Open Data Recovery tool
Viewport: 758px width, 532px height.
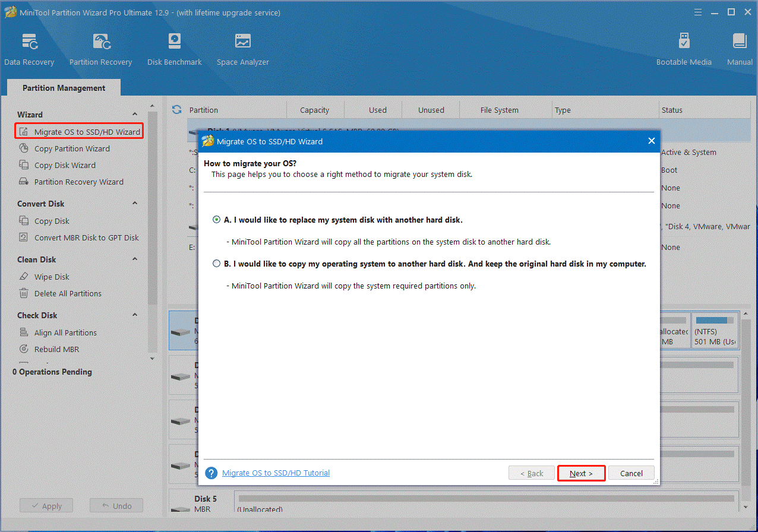(29, 50)
